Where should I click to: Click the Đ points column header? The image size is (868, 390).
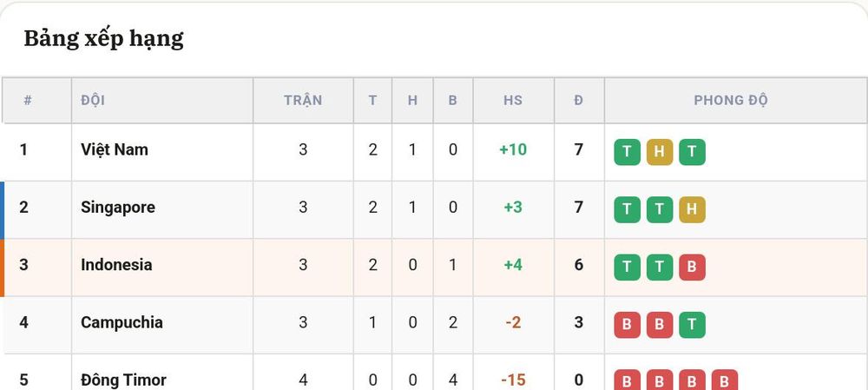click(x=578, y=100)
